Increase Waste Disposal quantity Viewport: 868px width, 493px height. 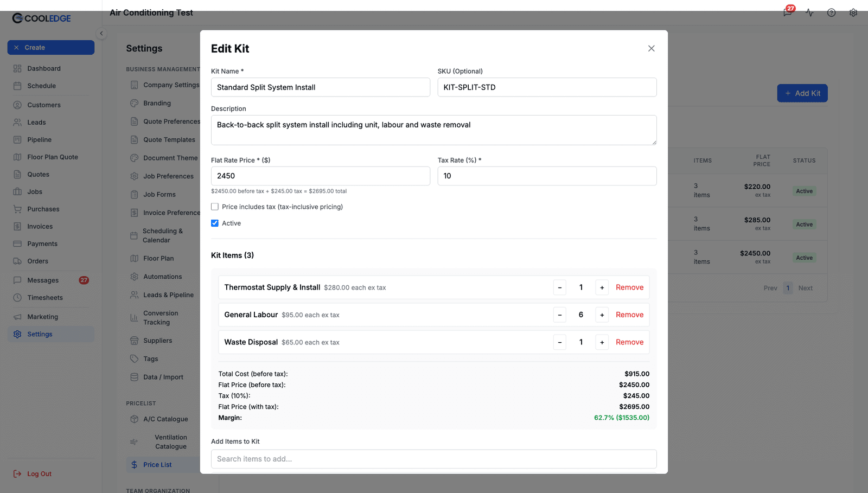tap(602, 342)
